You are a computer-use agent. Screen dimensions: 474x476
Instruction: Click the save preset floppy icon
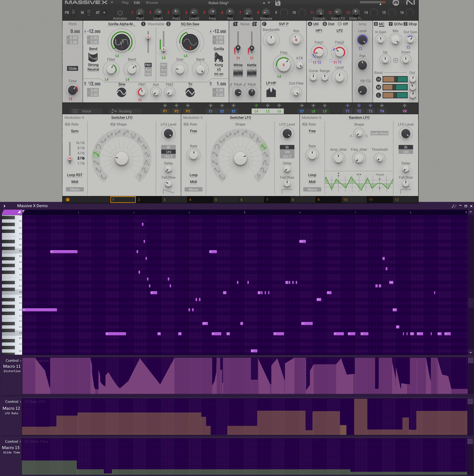(x=278, y=3)
